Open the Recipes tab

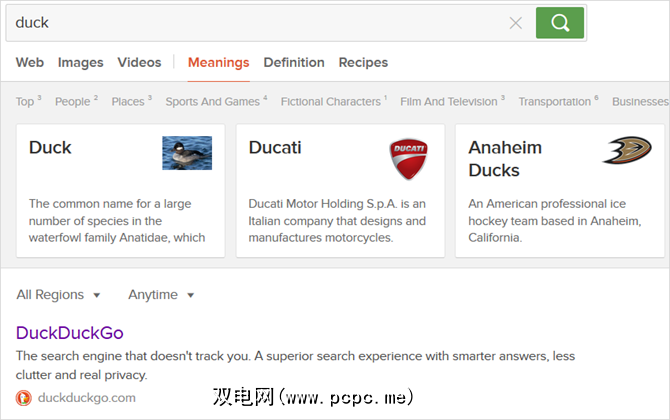[x=363, y=62]
